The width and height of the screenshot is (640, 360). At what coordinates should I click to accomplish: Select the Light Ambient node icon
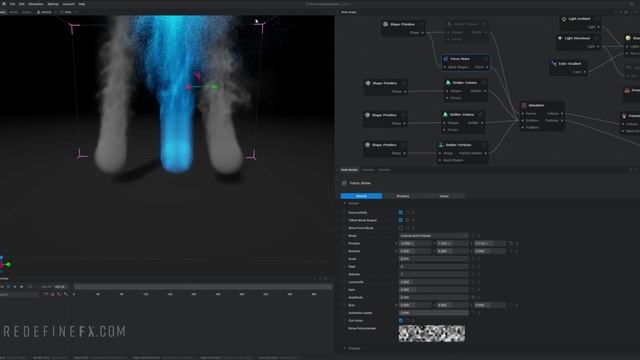point(564,19)
